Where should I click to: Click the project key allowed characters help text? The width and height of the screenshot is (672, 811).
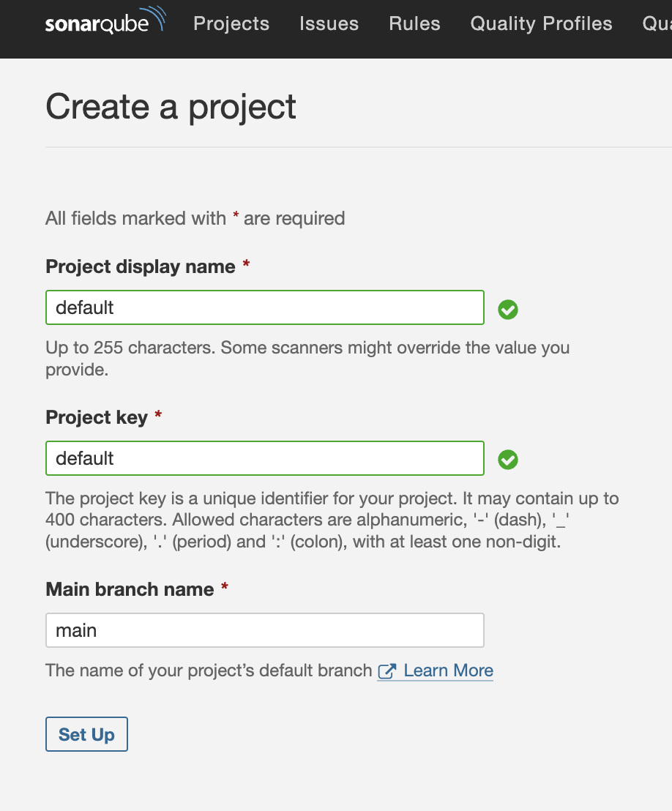point(332,521)
